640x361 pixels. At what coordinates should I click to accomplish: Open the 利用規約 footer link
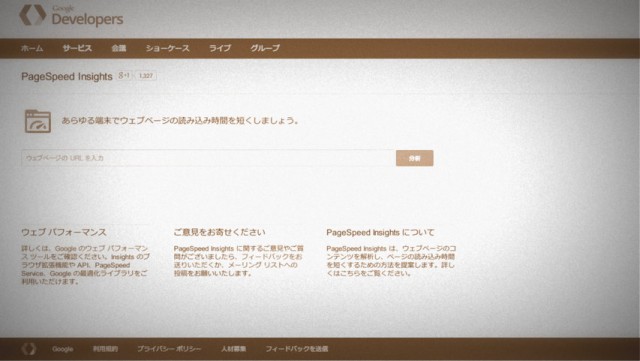[105, 349]
